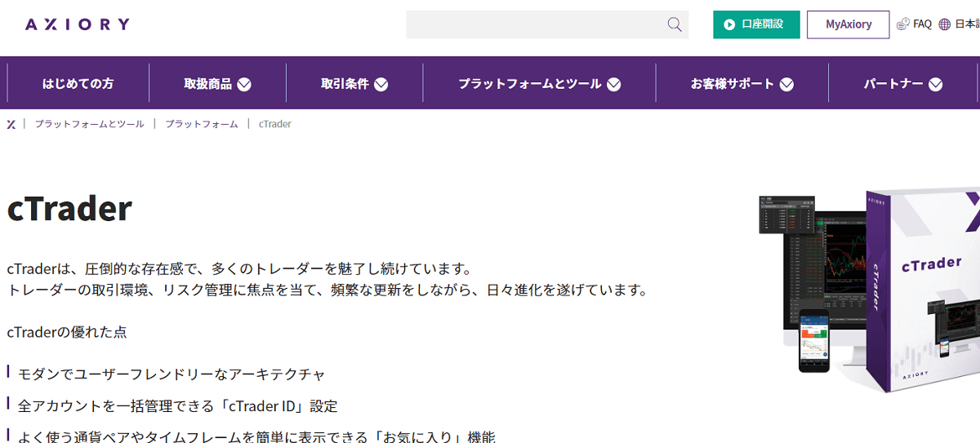Click the FAQ chat bubble icon
This screenshot has width=980, height=443.
click(x=903, y=24)
